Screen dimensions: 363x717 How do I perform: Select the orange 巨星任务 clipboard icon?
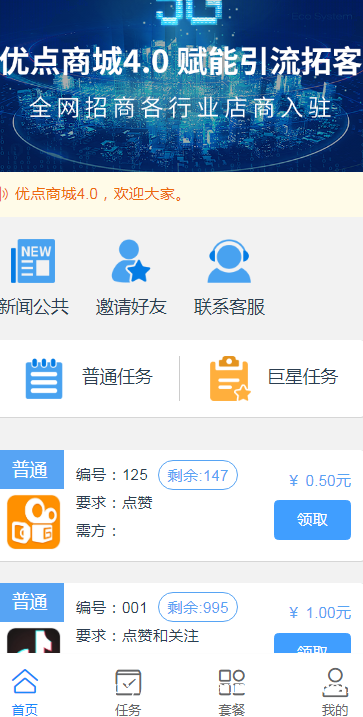click(x=230, y=379)
